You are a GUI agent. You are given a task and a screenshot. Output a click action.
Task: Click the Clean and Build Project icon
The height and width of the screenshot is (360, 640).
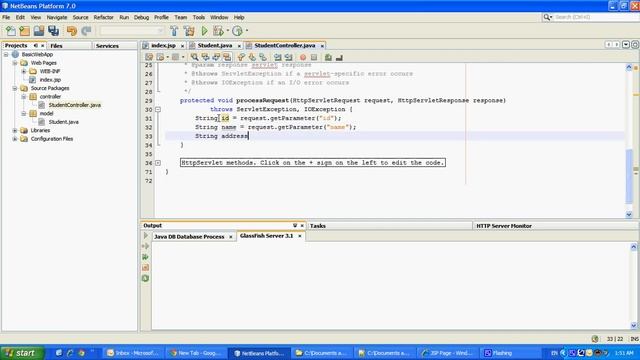[x=189, y=31]
